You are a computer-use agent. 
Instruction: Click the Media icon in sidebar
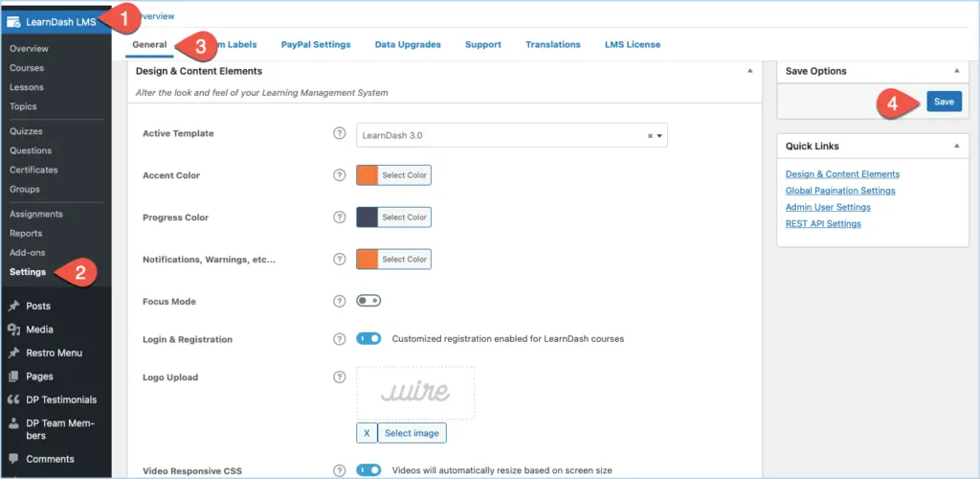[x=13, y=330]
